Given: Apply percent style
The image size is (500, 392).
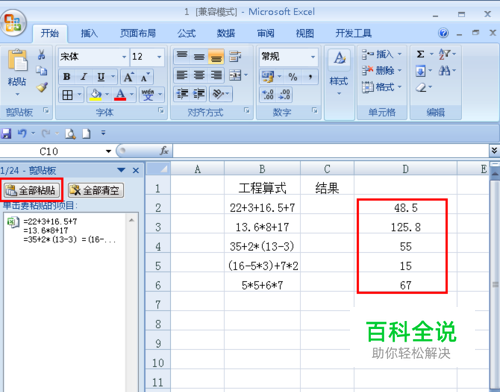Looking at the screenshot, I should click(x=293, y=77).
